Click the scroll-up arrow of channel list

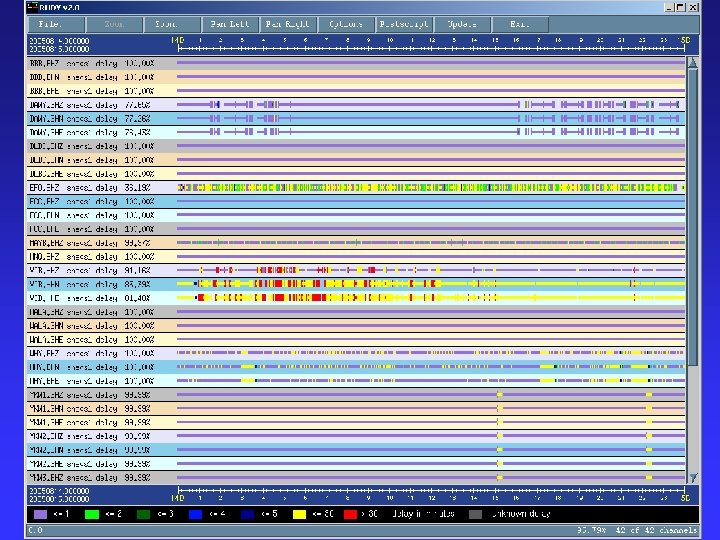pos(693,63)
